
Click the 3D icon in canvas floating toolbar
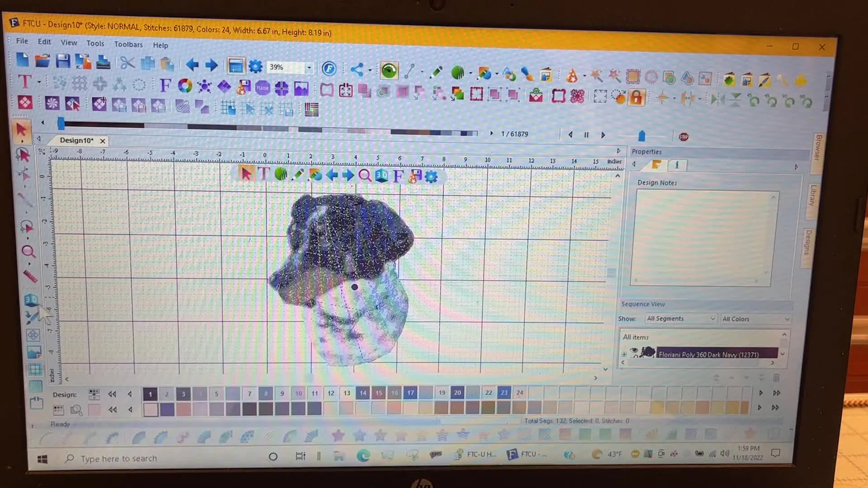pos(381,176)
